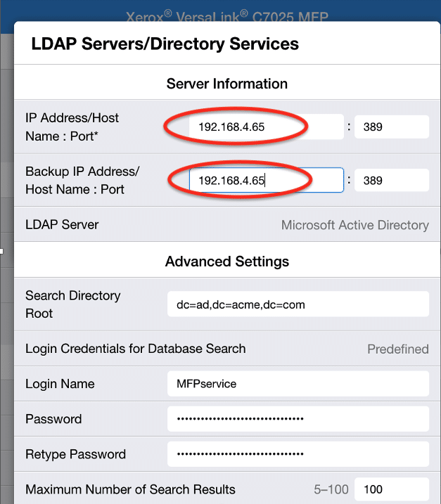Click the backup server port field showing 389
Screen dimensions: 441x504
pyautogui.click(x=392, y=180)
